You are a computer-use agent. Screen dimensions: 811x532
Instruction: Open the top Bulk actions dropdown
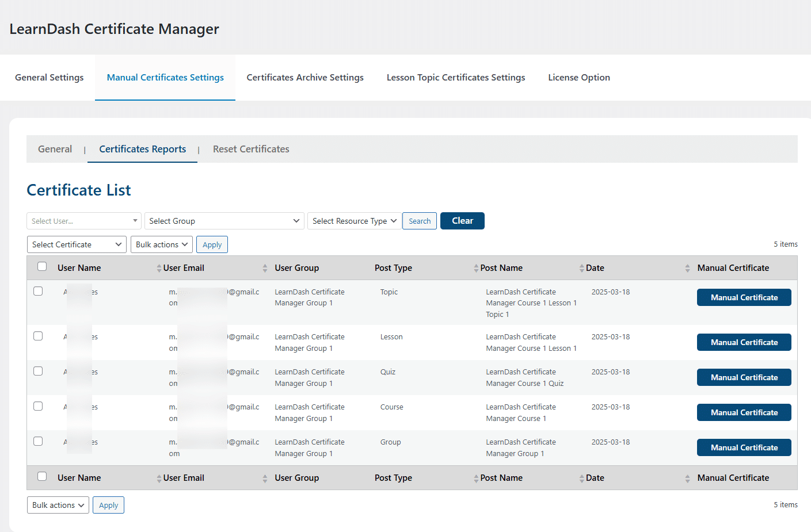(x=162, y=244)
